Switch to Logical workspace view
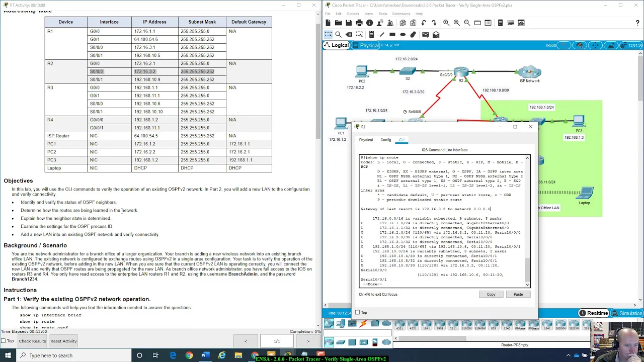 [337, 45]
